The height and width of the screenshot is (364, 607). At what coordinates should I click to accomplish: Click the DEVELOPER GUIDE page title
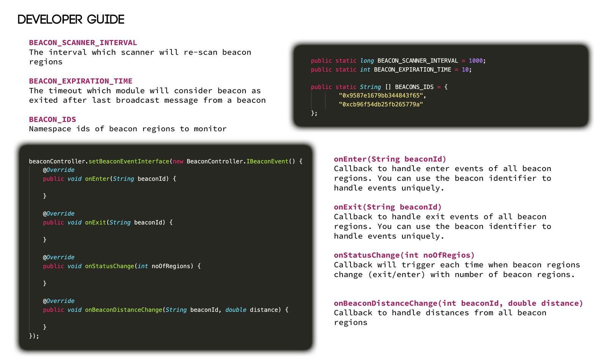(70, 19)
